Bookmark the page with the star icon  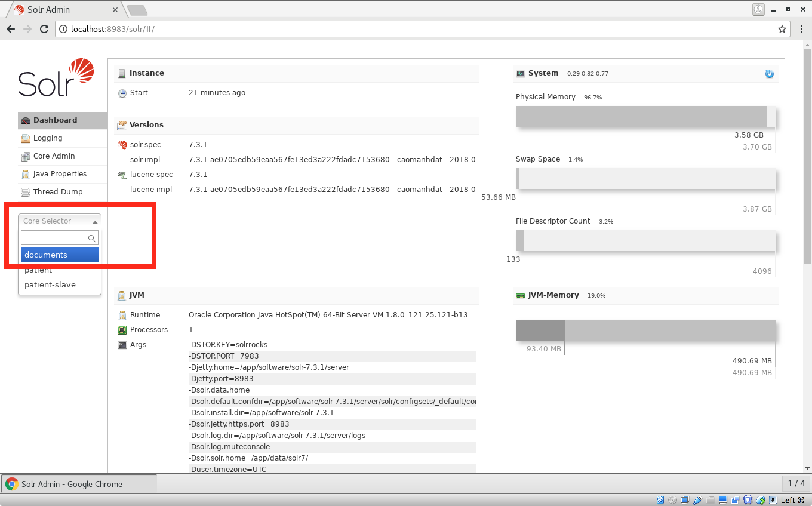pyautogui.click(x=782, y=29)
